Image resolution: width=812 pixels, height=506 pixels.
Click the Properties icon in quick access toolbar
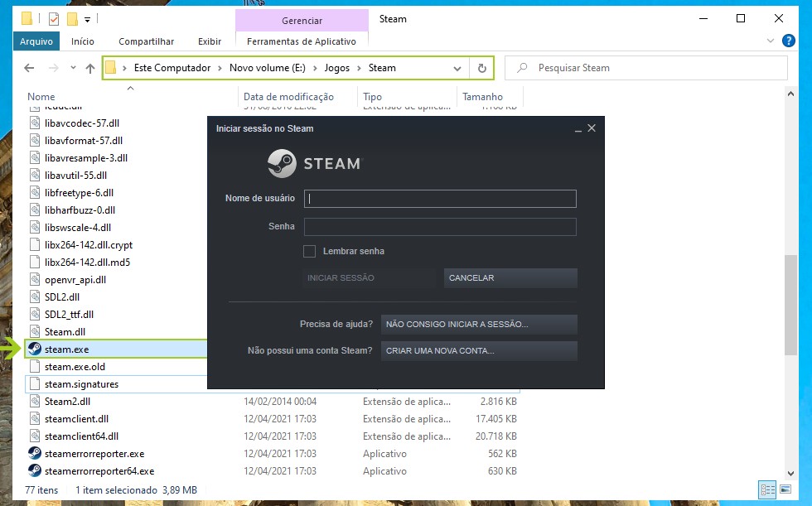53,18
